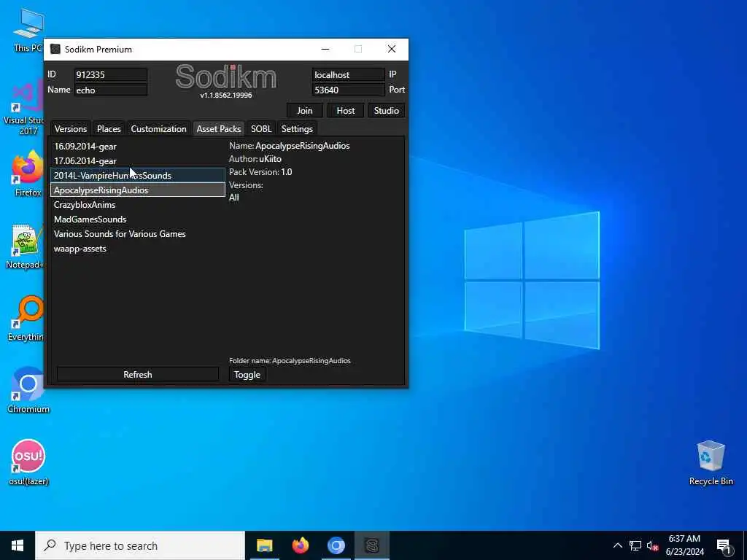Go to Settings tab
Viewport: 747px width, 560px height.
coord(297,128)
